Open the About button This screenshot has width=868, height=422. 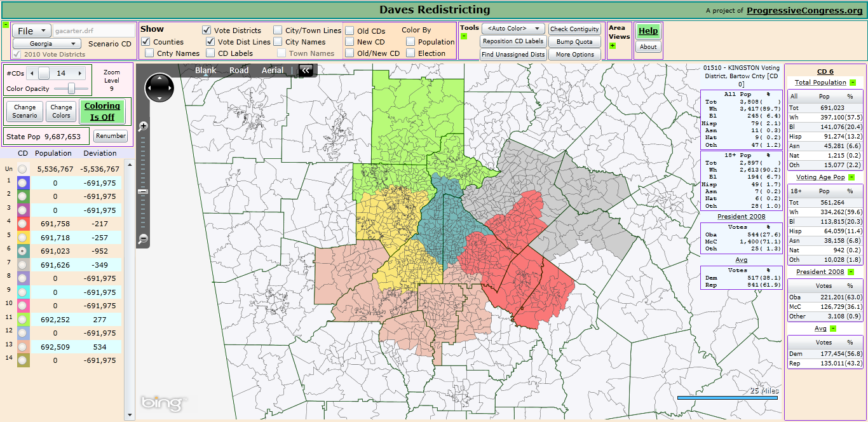pos(648,47)
